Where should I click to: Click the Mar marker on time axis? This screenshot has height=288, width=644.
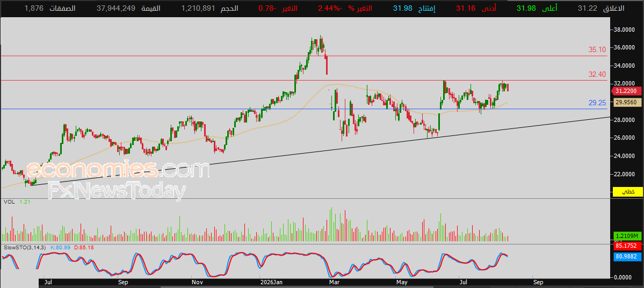coord(334,283)
